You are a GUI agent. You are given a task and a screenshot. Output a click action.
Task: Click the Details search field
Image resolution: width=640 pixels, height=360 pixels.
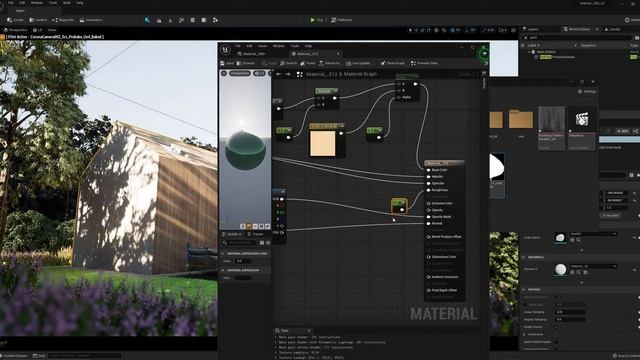(242, 243)
